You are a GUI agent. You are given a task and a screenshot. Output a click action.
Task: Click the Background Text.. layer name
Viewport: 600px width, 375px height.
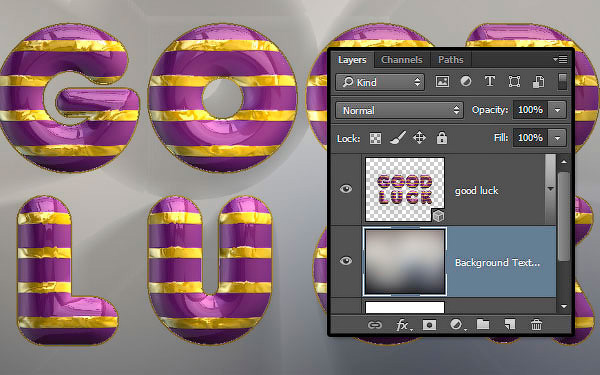point(497,262)
